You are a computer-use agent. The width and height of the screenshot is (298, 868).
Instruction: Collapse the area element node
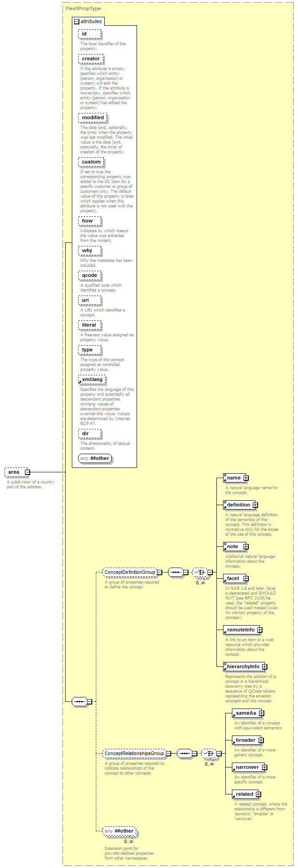[27, 472]
